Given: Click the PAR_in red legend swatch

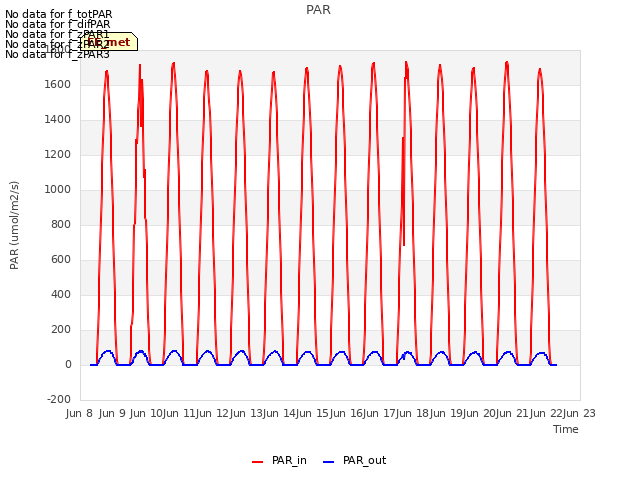Looking at the screenshot, I should pos(258,462).
